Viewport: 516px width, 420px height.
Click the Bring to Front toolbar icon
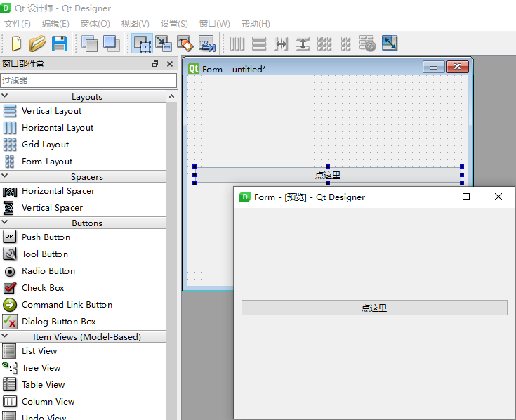pyautogui.click(x=111, y=44)
